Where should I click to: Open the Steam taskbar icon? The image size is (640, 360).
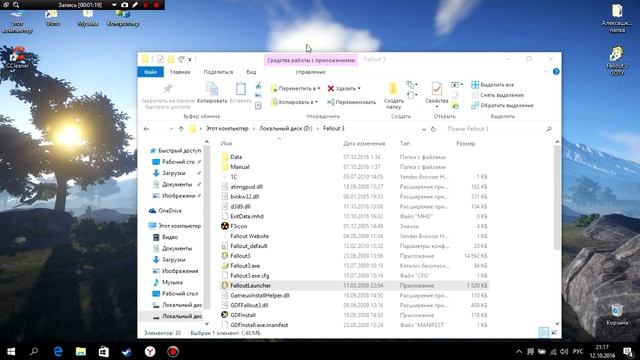[127, 351]
